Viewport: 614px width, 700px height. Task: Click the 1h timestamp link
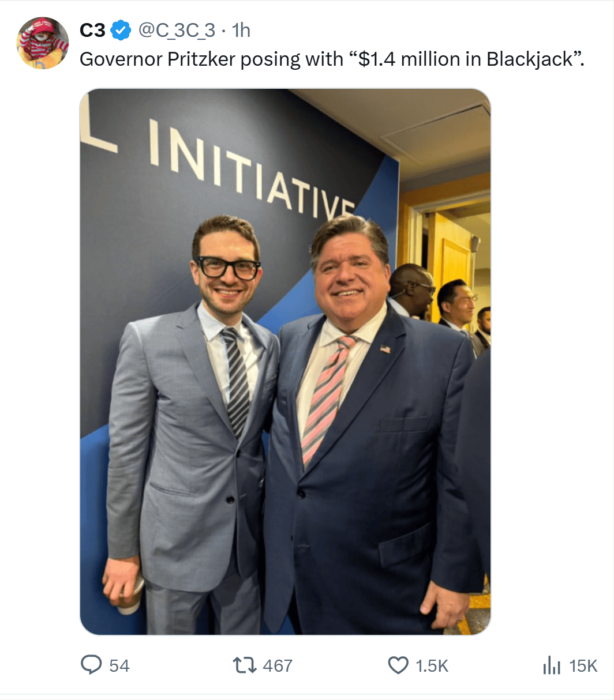[x=241, y=30]
